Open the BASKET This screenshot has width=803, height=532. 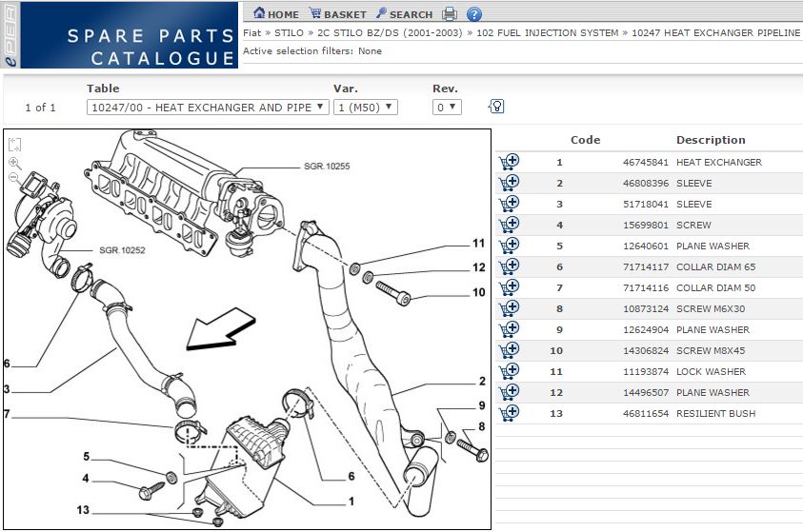click(x=337, y=14)
